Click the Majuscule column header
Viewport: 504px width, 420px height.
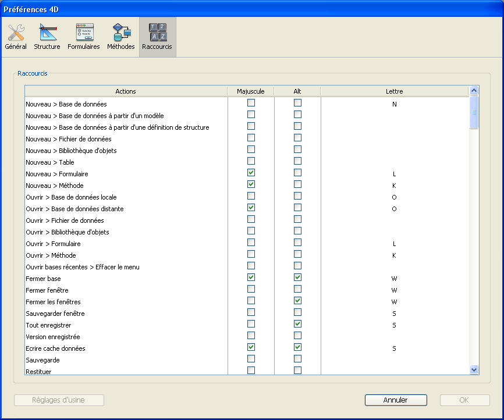(251, 91)
